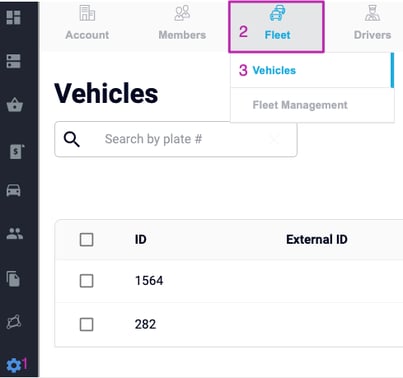
Task: Click the magnifier search icon
Action: pos(72,139)
